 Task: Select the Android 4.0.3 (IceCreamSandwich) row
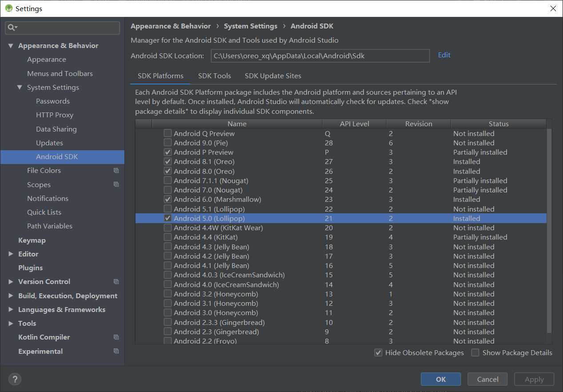[341, 275]
